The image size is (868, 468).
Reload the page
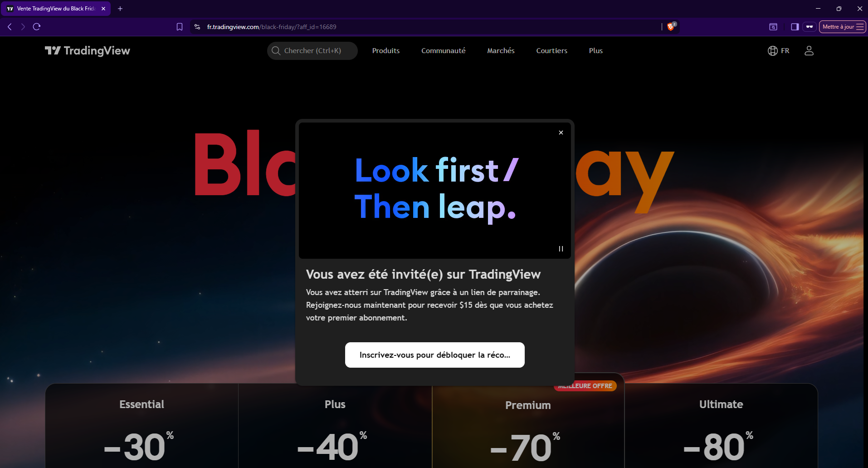37,27
